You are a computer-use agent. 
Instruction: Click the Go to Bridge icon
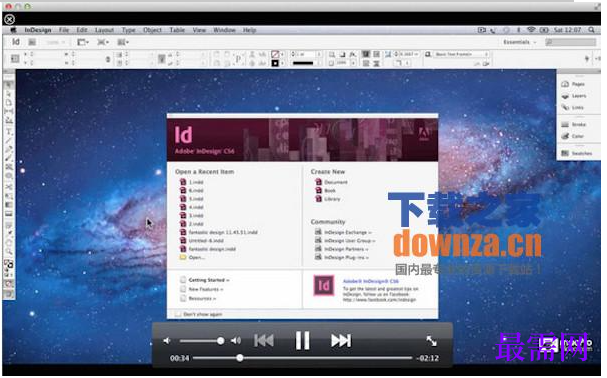point(32,42)
